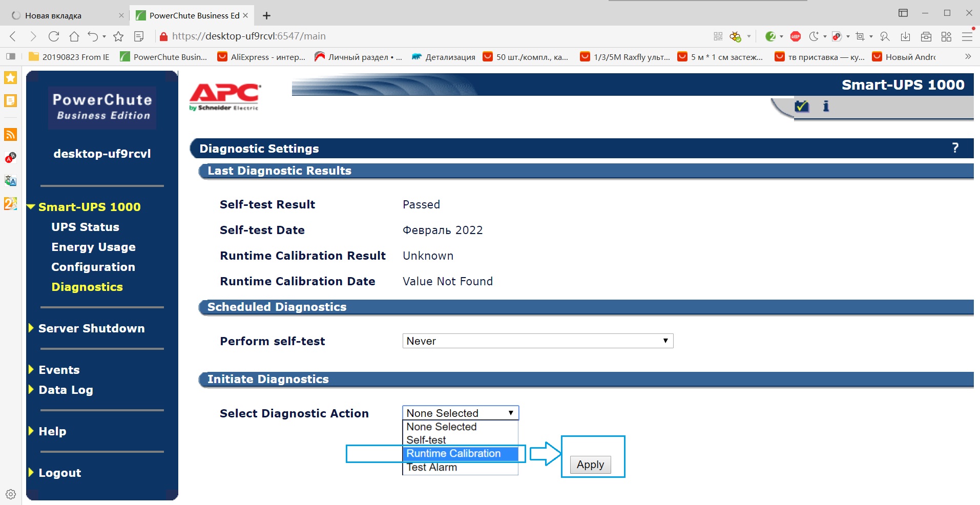Open the тв приставка bookmark
Image resolution: width=980 pixels, height=505 pixels.
[820, 57]
